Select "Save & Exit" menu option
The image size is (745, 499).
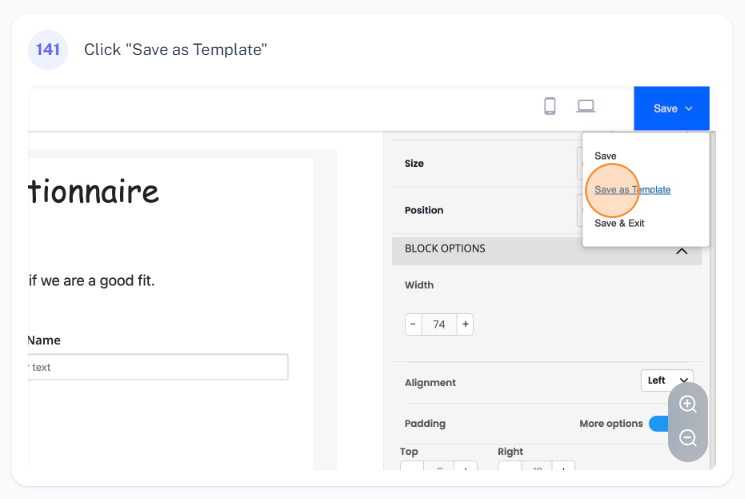tap(619, 223)
